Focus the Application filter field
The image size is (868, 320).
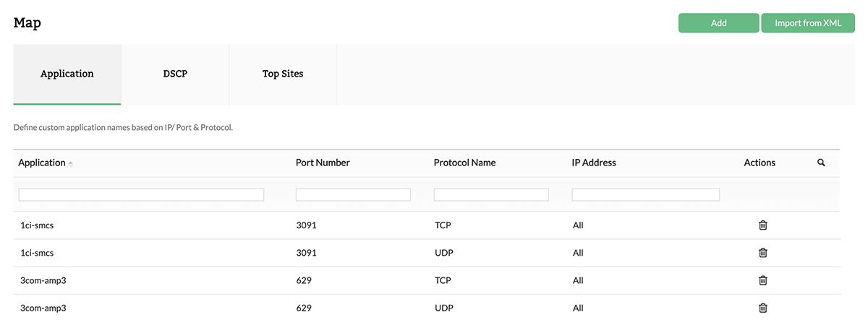click(141, 194)
